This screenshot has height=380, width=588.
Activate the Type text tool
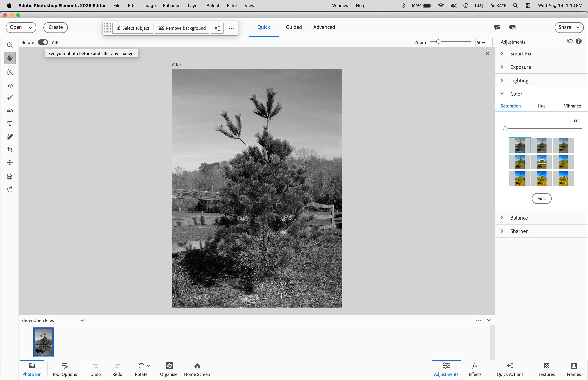(x=10, y=124)
